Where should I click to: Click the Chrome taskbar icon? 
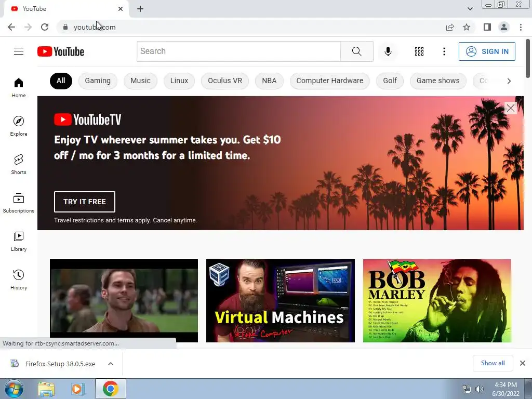pyautogui.click(x=110, y=389)
